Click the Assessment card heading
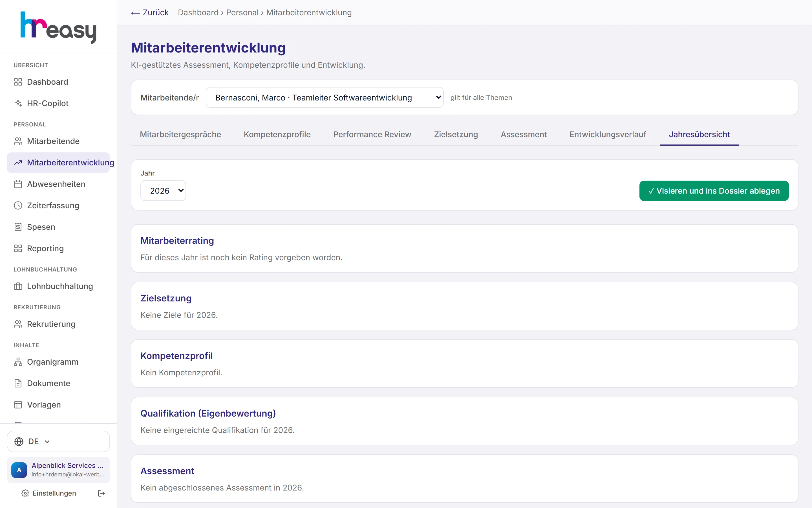This screenshot has width=812, height=508. (167, 471)
